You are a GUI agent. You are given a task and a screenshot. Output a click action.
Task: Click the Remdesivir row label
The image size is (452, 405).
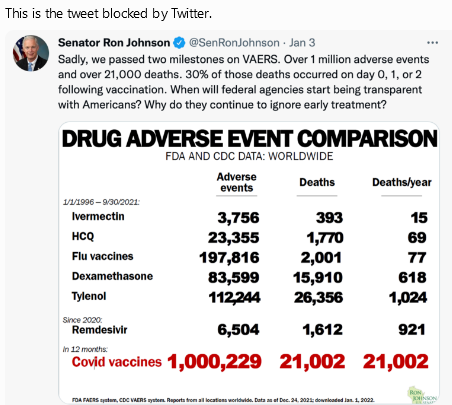(99, 330)
